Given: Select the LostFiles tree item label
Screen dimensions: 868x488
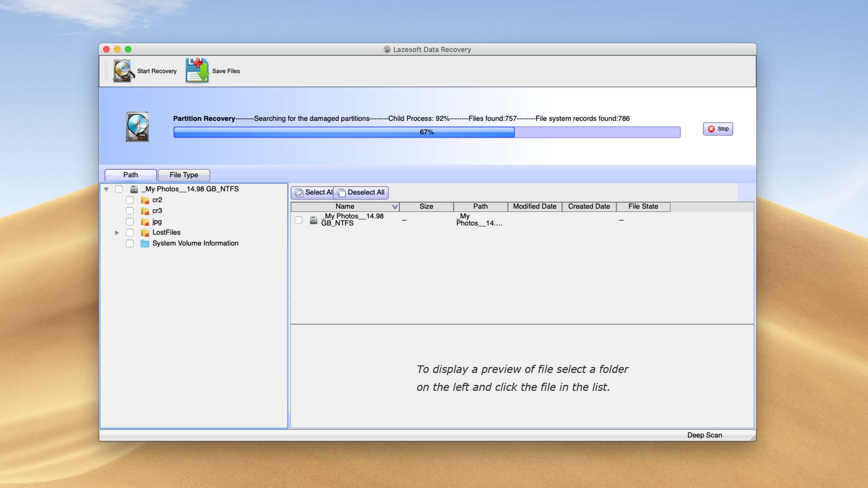Looking at the screenshot, I should [x=166, y=233].
